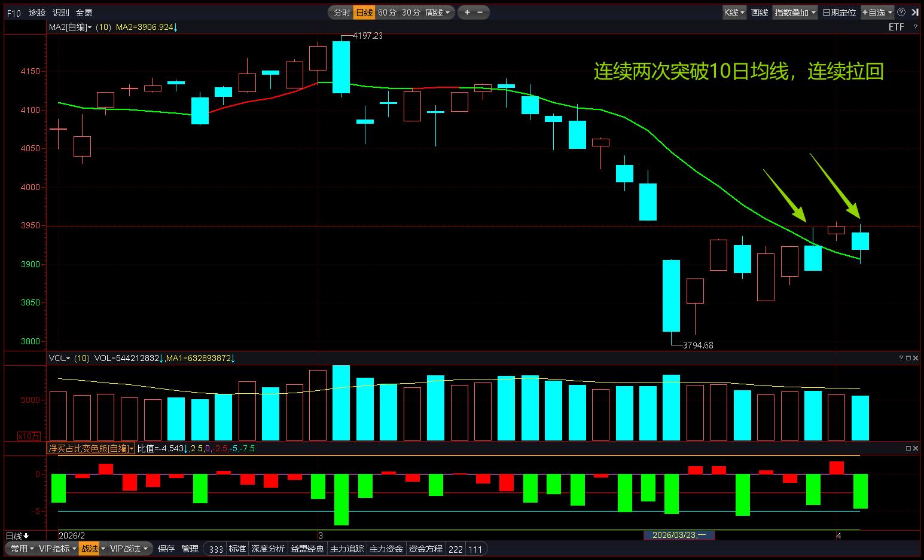The image size is (924, 560).
Task: Click the 保存 save button
Action: (166, 549)
